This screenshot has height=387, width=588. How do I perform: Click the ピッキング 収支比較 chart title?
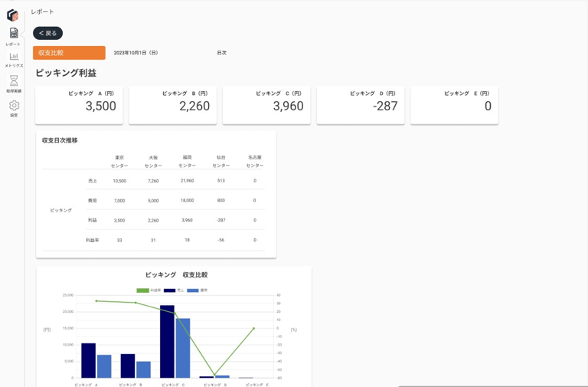click(176, 275)
